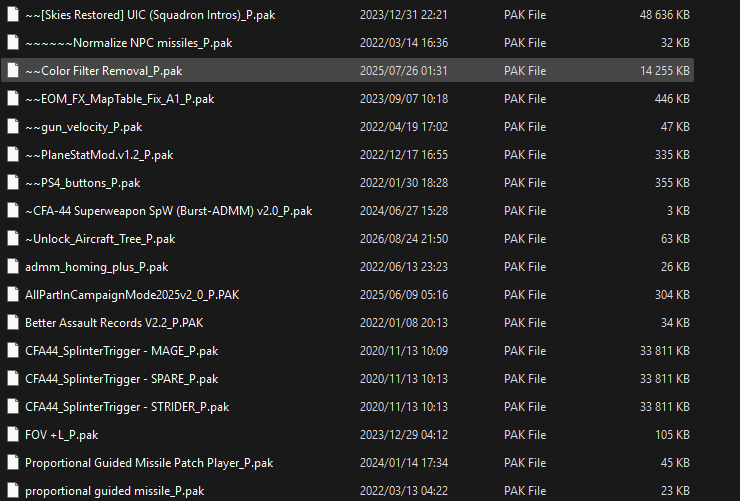This screenshot has height=501, width=740.
Task: Click date 2026/08/24 21:50
Action: pyautogui.click(x=404, y=239)
